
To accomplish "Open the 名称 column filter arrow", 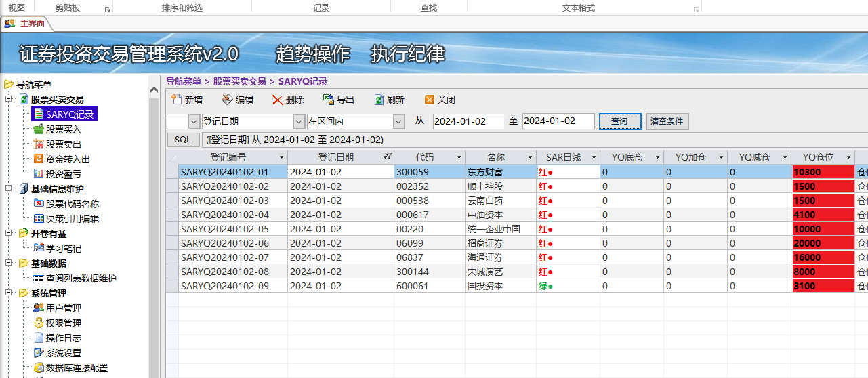I will (x=530, y=157).
